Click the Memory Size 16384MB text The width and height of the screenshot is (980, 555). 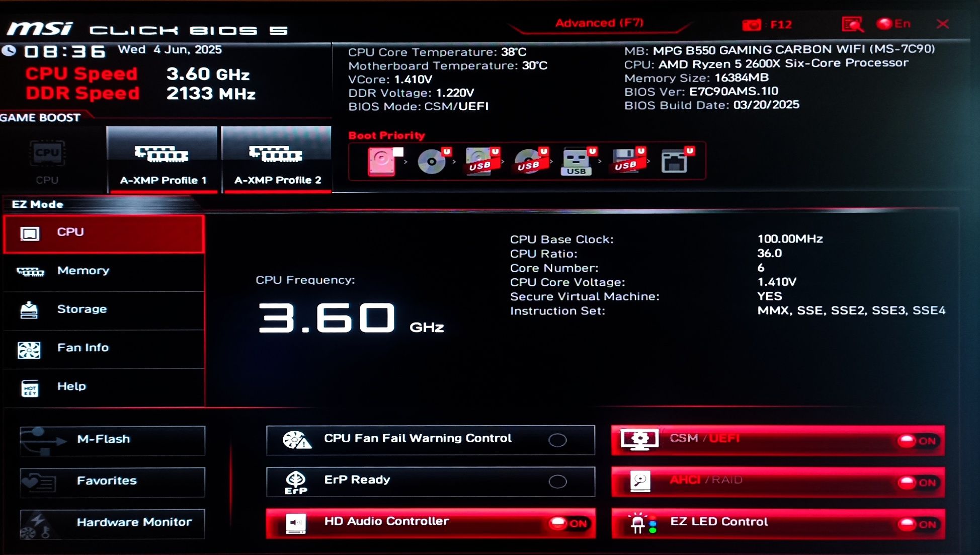(696, 78)
